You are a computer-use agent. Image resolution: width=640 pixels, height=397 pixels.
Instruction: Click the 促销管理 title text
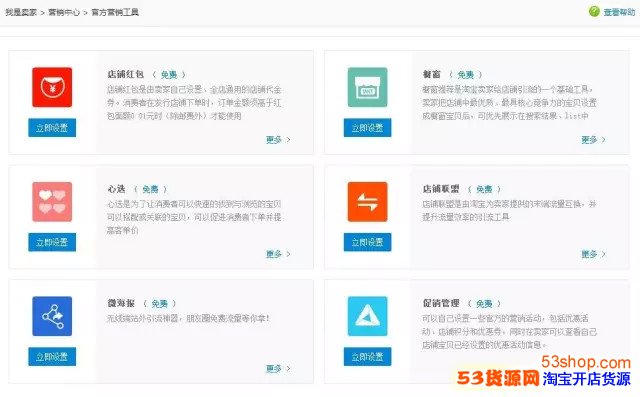point(441,303)
